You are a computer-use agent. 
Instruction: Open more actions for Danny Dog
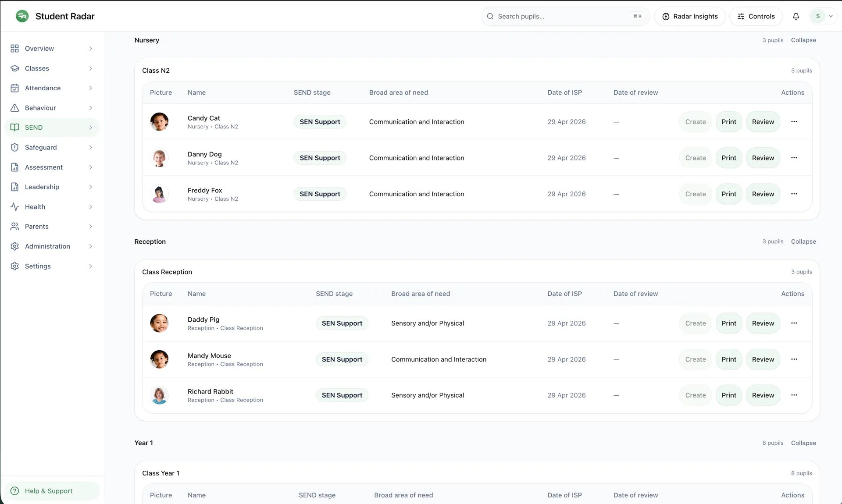[794, 158]
